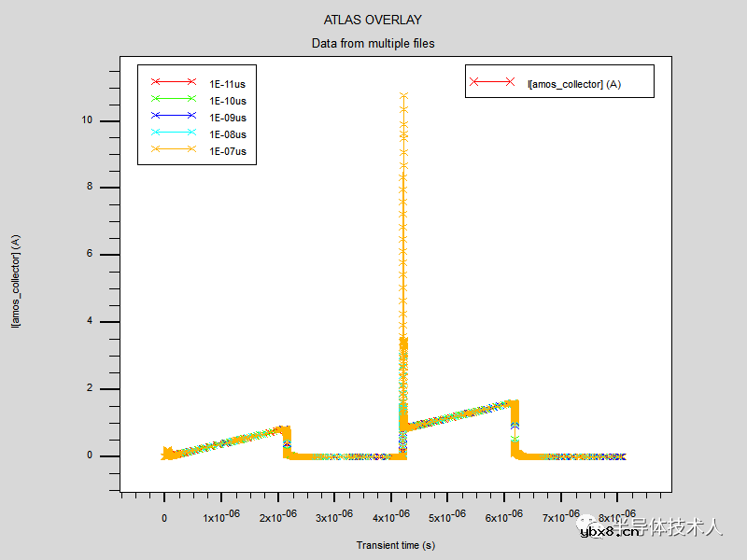Click the 0 tick label on the y-axis
747x560 pixels.
tap(90, 456)
